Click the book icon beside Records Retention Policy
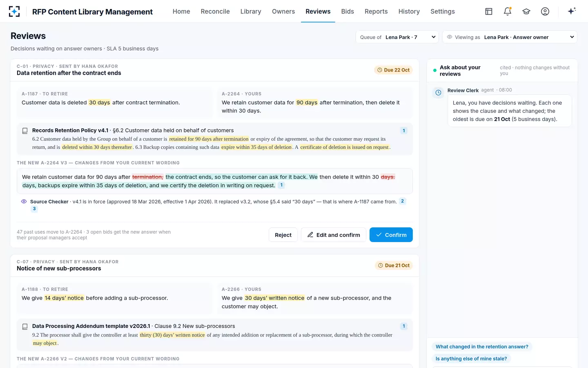588x368 pixels. (25, 131)
